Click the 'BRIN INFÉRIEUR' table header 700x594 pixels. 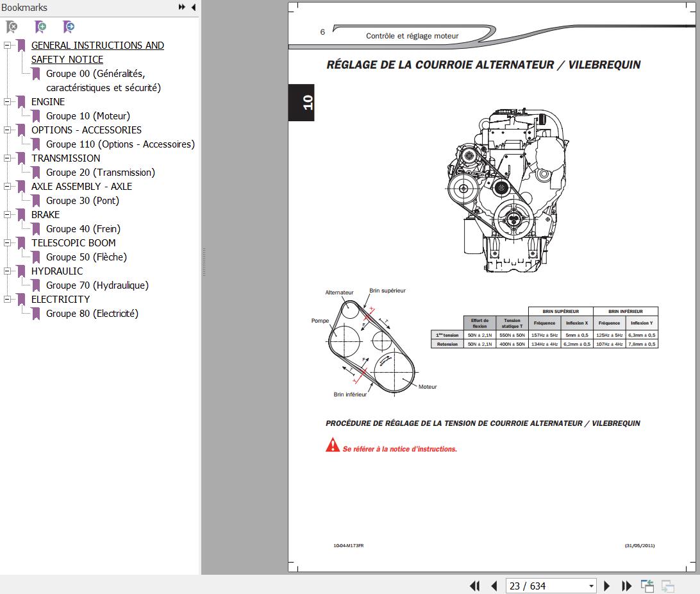tap(626, 311)
